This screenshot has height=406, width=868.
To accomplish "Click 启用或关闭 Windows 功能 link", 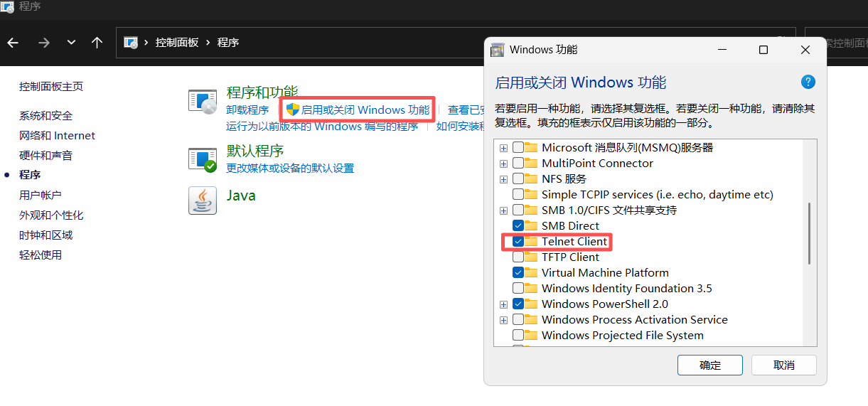I will pos(365,110).
